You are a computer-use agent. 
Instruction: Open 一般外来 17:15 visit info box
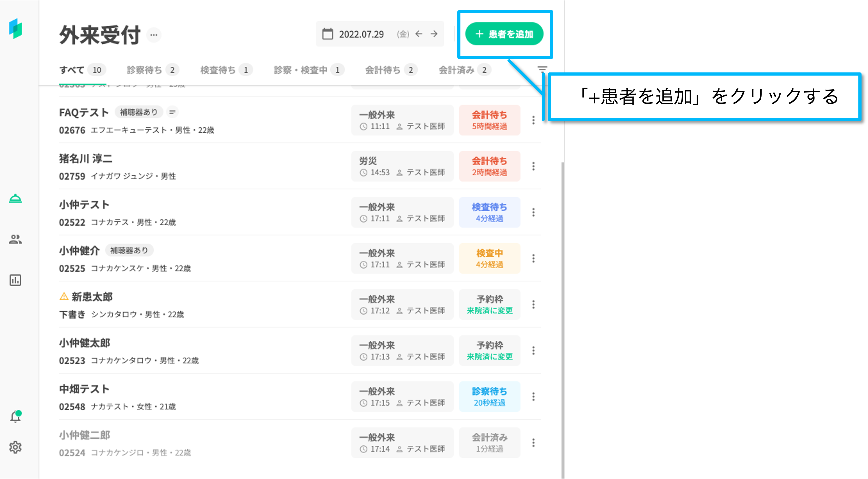(402, 397)
